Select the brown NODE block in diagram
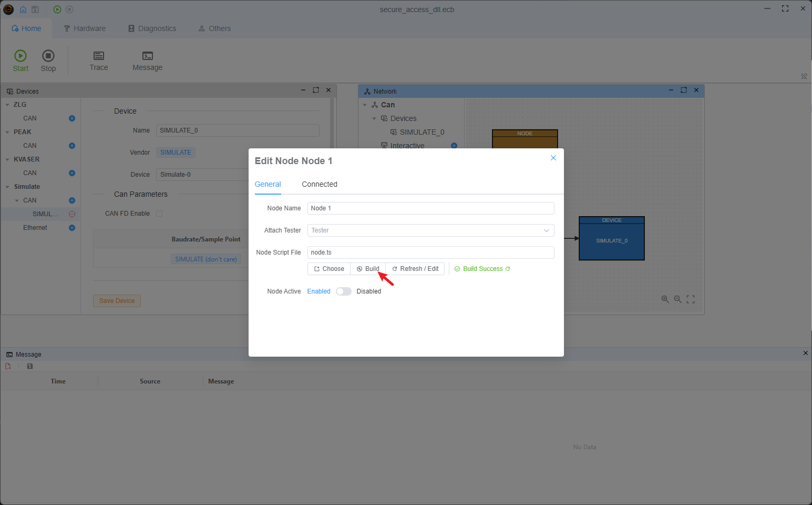This screenshot has height=505, width=812. [525, 139]
